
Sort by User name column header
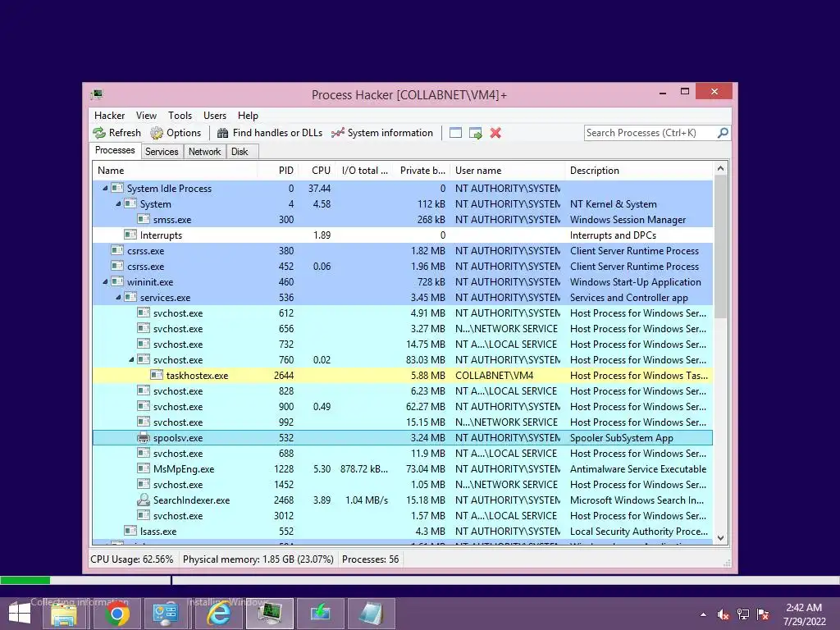[508, 171]
